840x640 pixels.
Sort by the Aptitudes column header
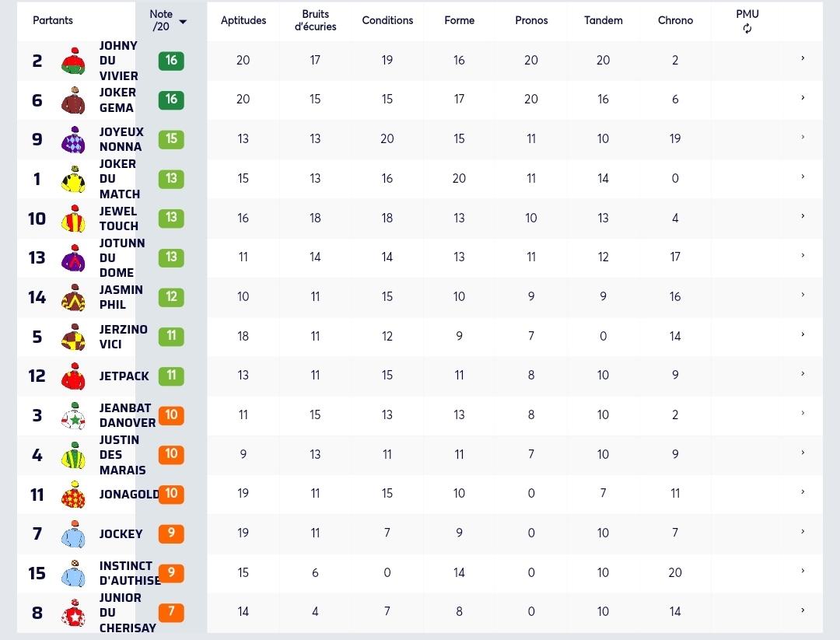(x=243, y=20)
